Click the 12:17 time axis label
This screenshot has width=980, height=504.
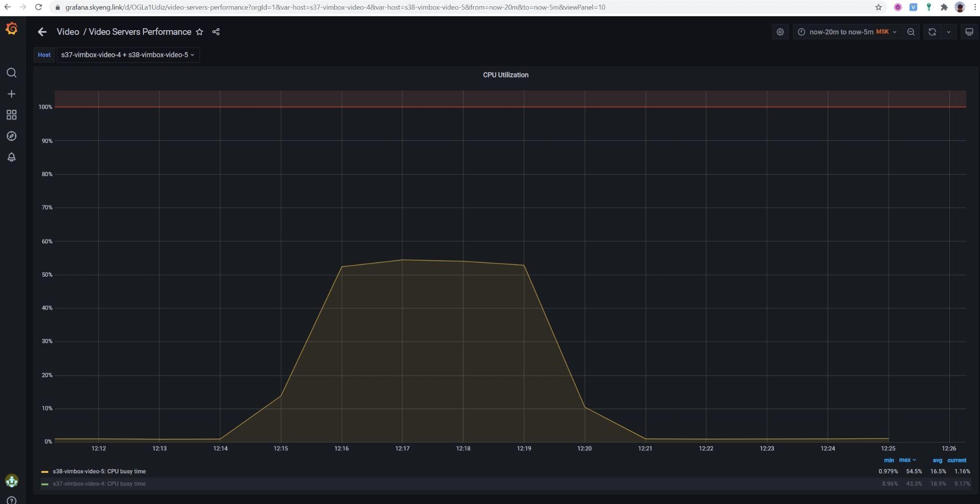coord(402,448)
